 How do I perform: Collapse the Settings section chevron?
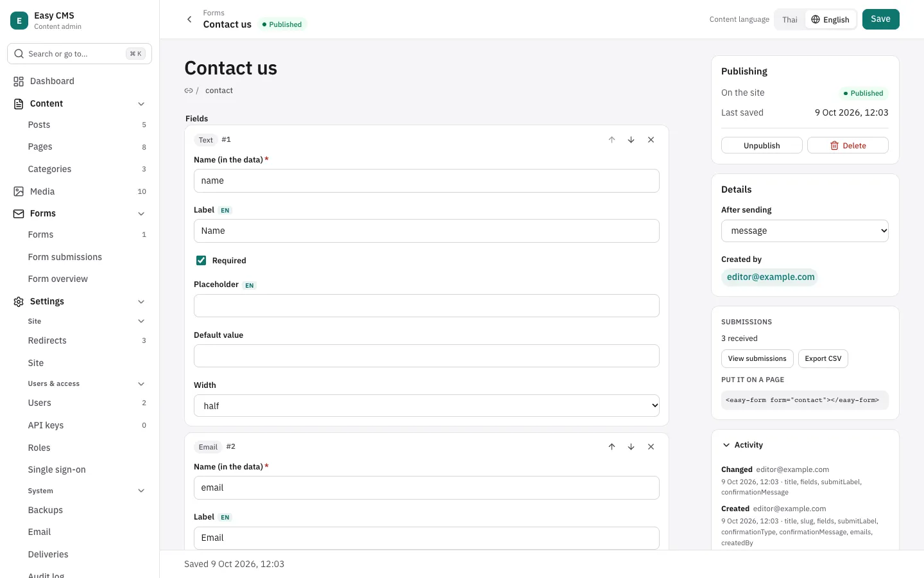[x=141, y=302]
